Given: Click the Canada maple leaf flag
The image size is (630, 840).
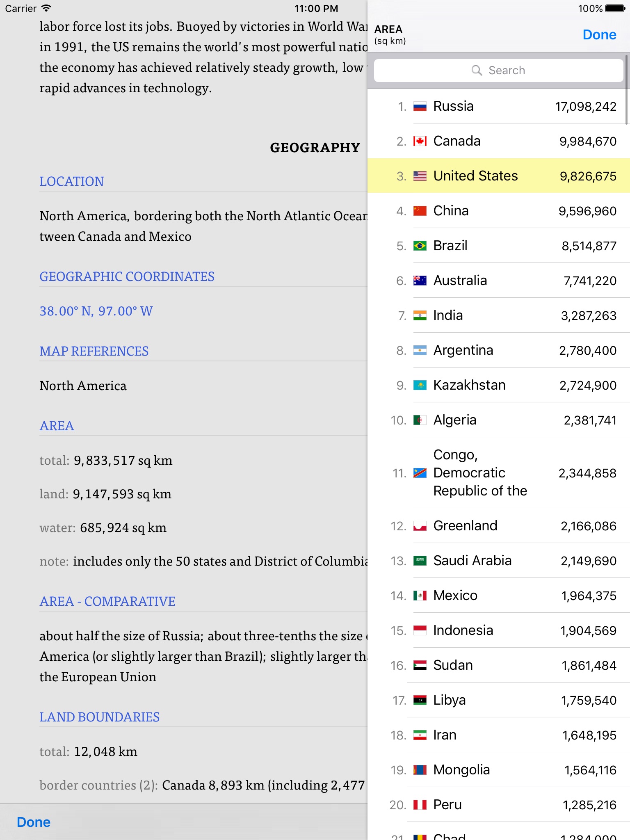Looking at the screenshot, I should point(420,142).
